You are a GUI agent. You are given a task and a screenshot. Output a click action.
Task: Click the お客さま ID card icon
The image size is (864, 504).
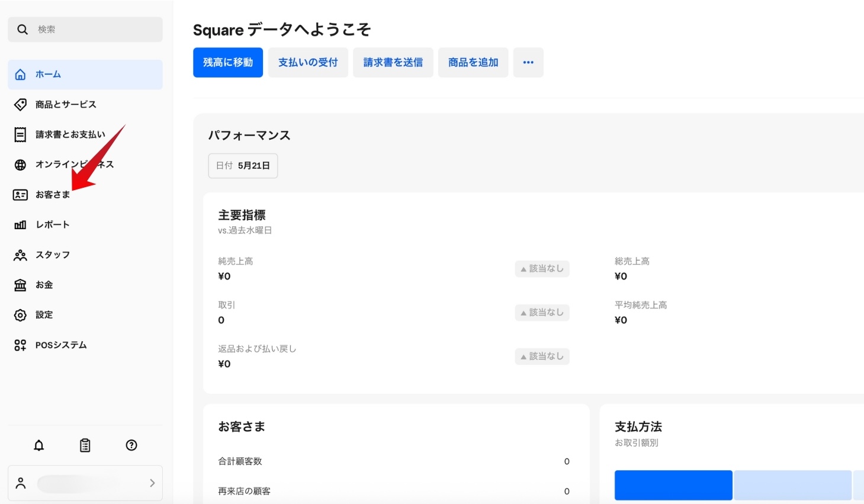tap(20, 195)
